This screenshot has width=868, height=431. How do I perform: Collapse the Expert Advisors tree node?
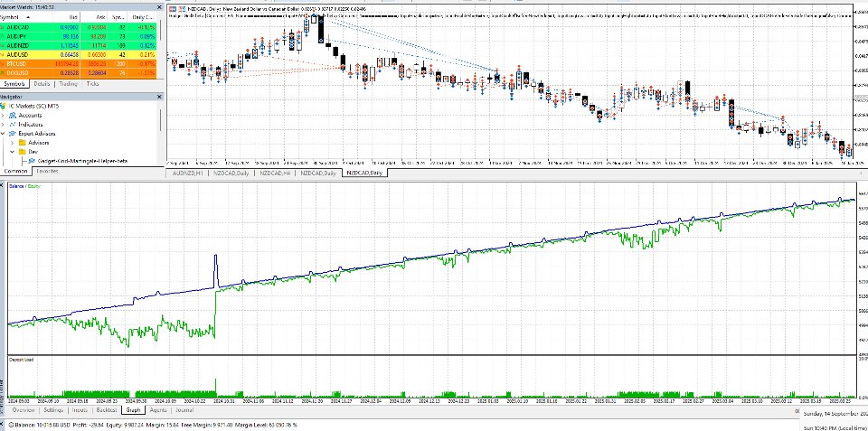click(4, 134)
